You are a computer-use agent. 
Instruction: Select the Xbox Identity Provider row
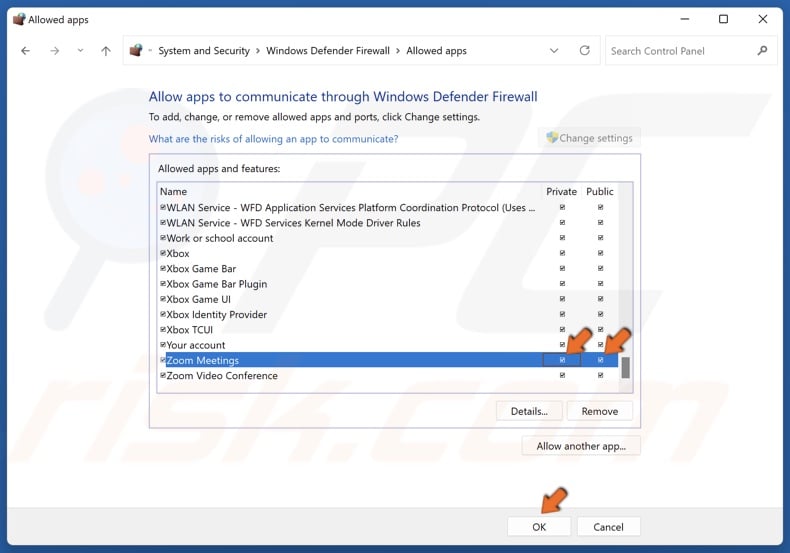point(387,314)
